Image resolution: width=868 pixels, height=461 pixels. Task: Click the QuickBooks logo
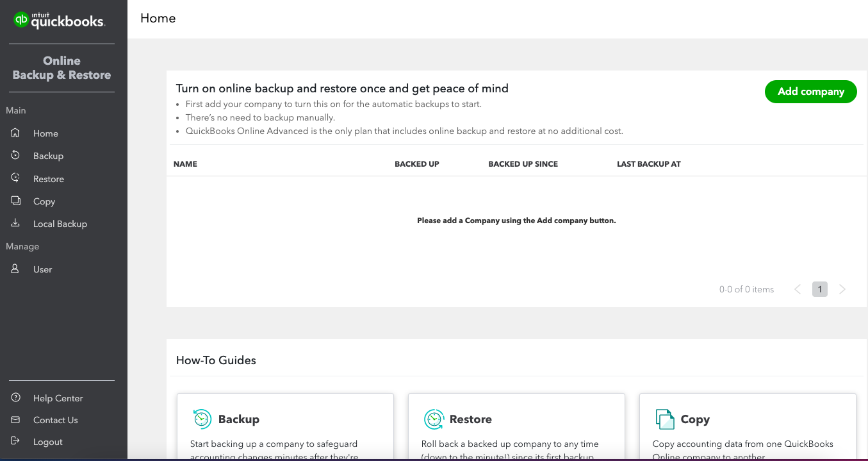pyautogui.click(x=59, y=21)
